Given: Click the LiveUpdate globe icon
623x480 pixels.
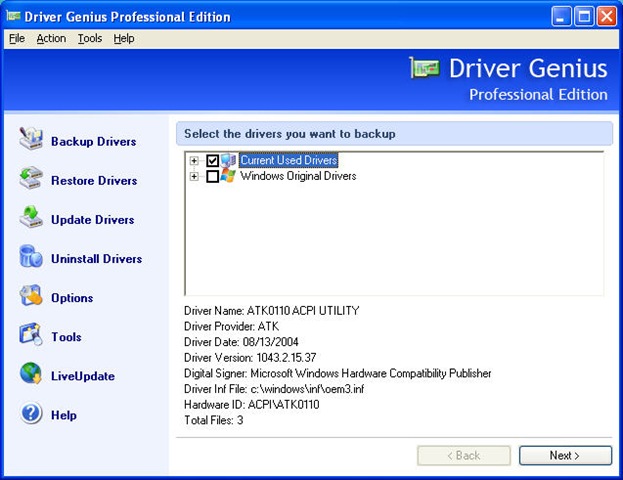Looking at the screenshot, I should tap(31, 375).
